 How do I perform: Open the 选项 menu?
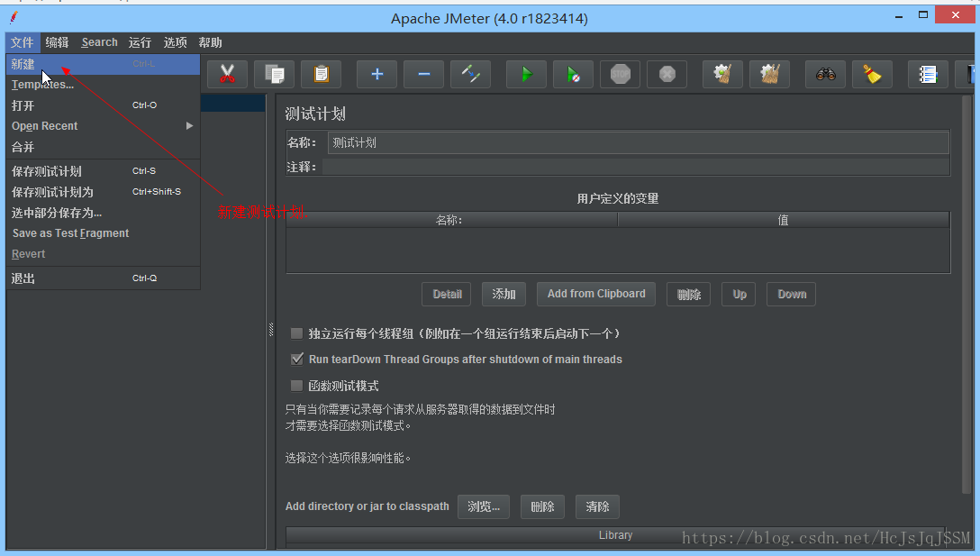click(x=175, y=42)
